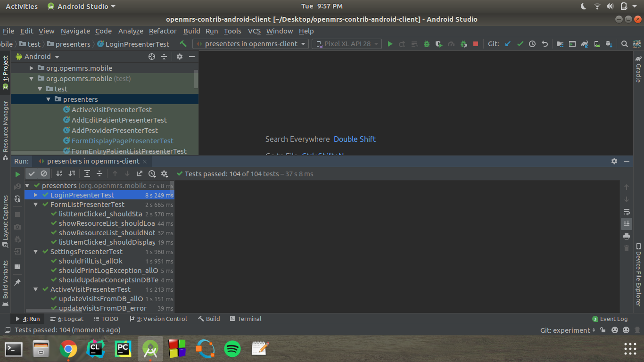
Task: Stop the run with the red square
Action: point(476,44)
